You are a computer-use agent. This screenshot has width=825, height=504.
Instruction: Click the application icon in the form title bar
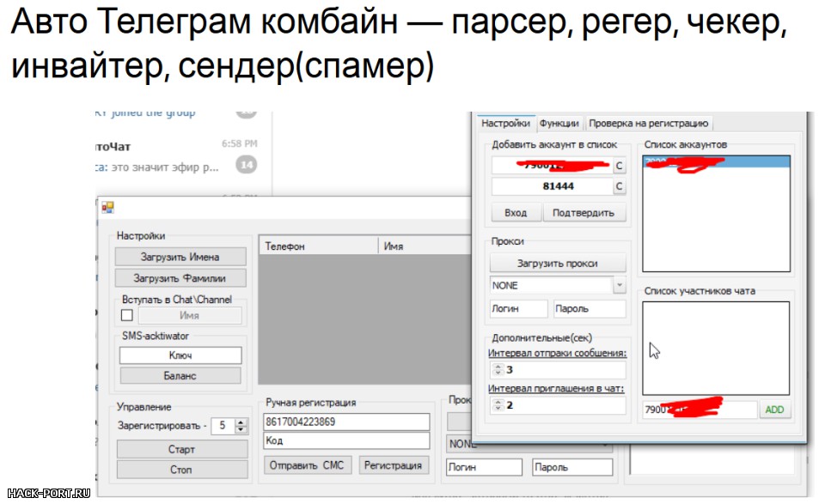107,205
